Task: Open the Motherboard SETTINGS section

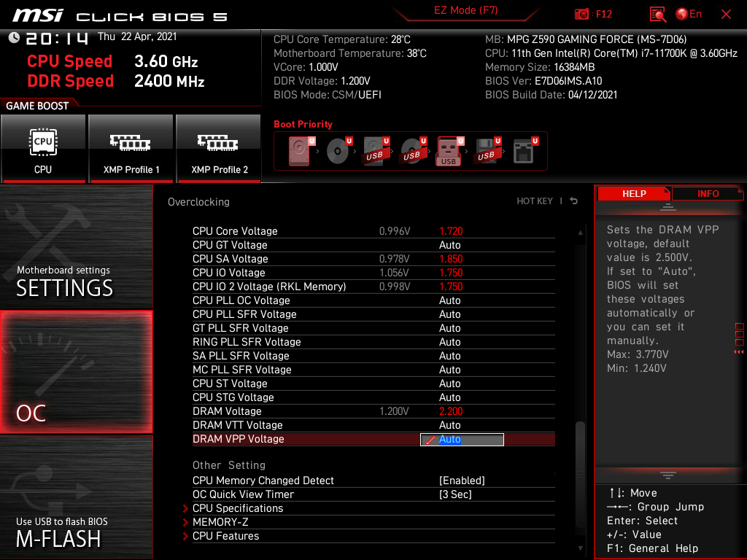Action: pos(76,246)
